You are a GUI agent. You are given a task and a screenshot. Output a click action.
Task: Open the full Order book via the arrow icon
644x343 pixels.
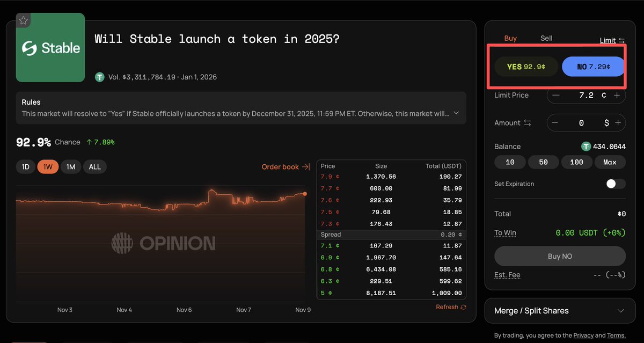point(306,166)
